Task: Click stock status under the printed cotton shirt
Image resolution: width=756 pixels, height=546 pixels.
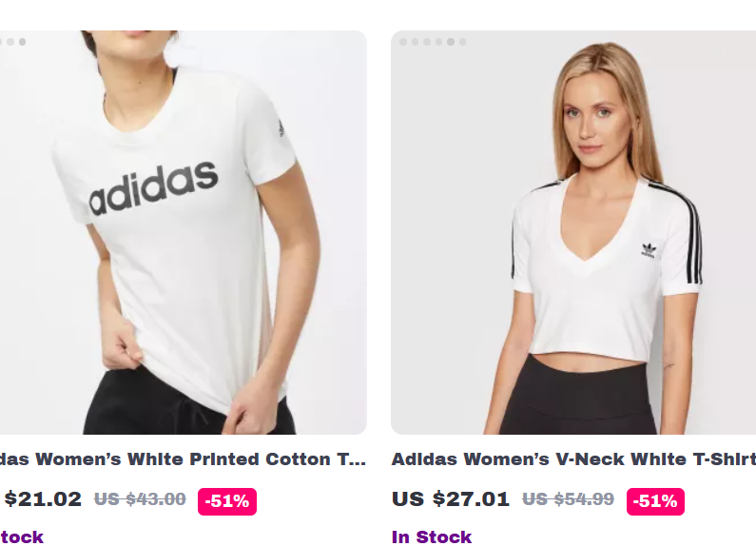Action: (21, 537)
